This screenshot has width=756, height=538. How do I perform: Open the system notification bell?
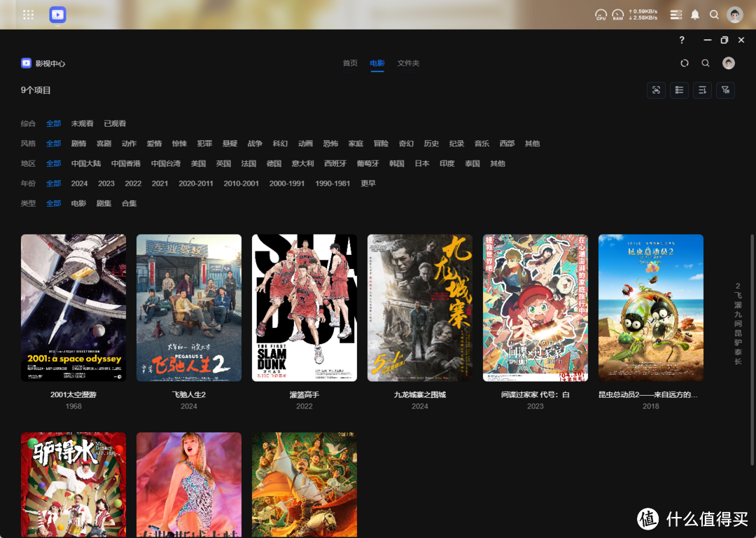[695, 15]
